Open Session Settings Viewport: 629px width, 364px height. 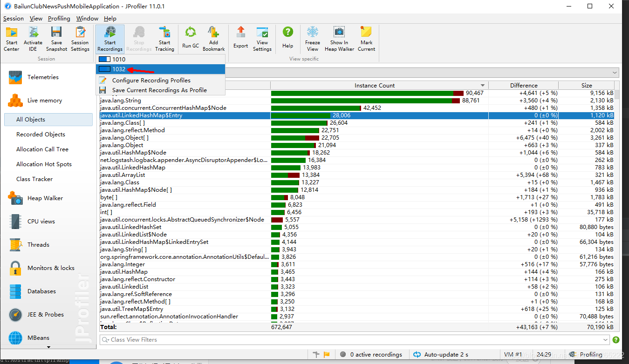pyautogui.click(x=80, y=39)
